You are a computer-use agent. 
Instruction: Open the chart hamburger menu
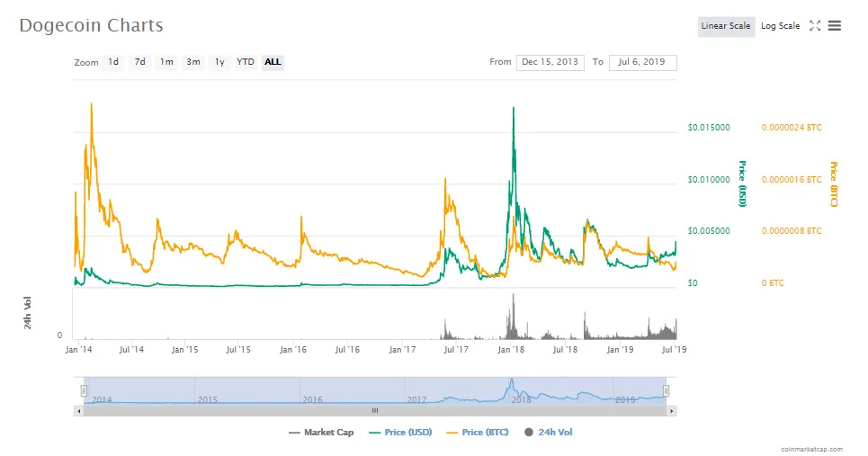[x=835, y=25]
